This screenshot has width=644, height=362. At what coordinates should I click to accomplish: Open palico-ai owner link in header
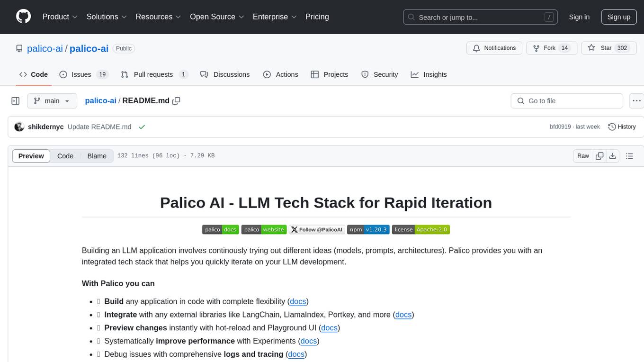[x=45, y=48]
